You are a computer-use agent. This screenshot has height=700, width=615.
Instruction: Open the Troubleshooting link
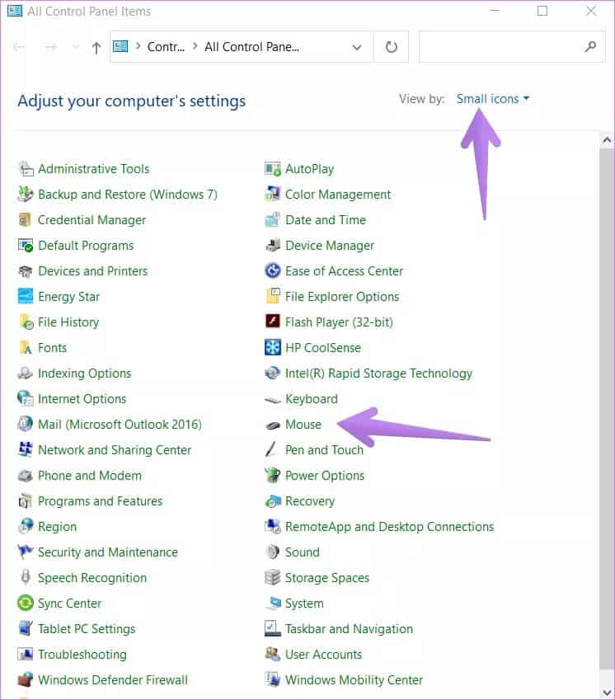coord(82,655)
